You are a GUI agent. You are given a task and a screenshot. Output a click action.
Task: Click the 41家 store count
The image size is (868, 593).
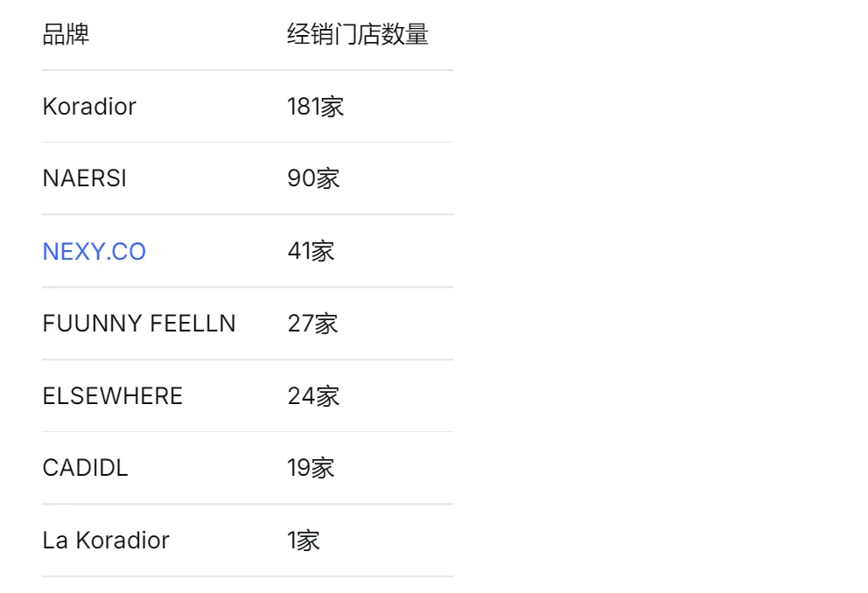311,252
